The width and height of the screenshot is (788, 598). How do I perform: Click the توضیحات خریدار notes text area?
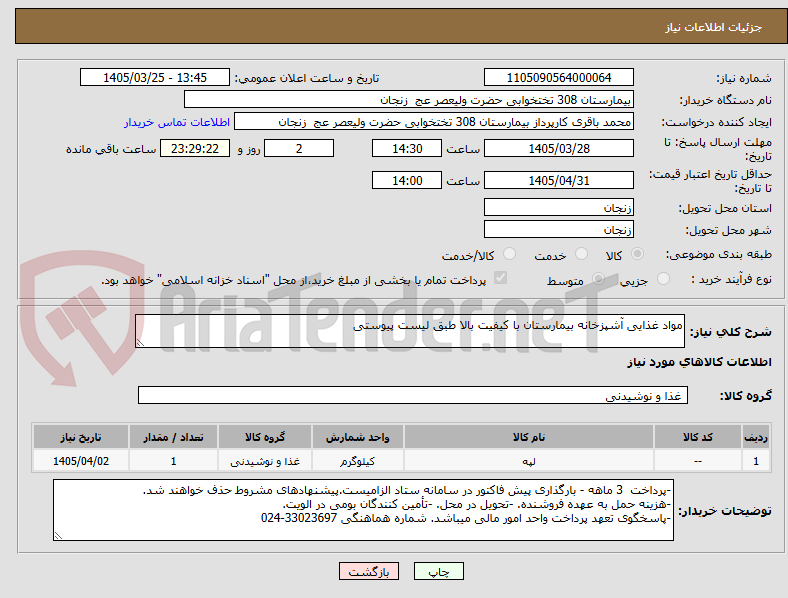(x=363, y=510)
